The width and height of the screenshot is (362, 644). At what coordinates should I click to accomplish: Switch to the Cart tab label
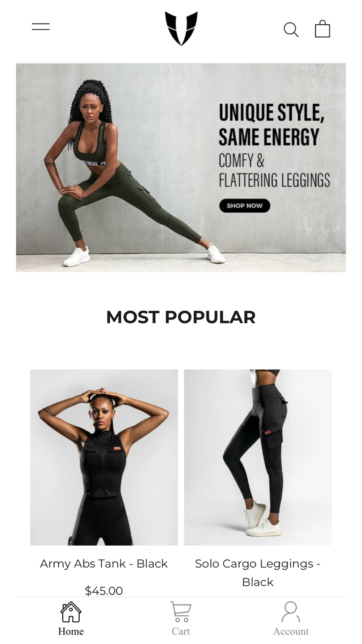[x=181, y=631]
